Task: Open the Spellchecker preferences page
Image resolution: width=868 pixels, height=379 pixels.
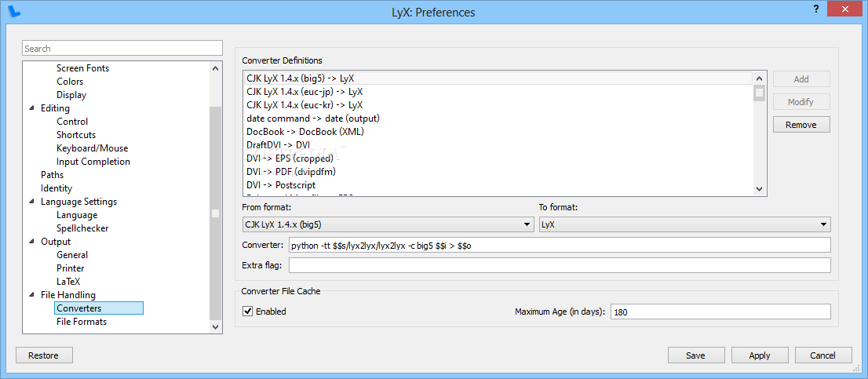Action: point(82,228)
